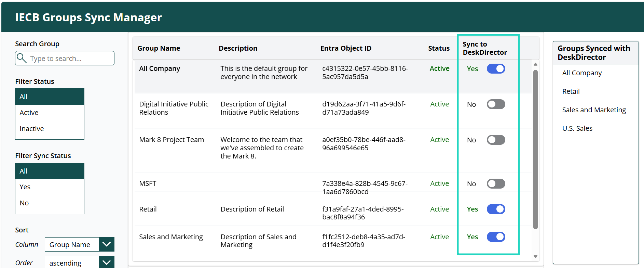The image size is (644, 268).
Task: Switch off Sales and Marketing sync
Action: click(496, 237)
